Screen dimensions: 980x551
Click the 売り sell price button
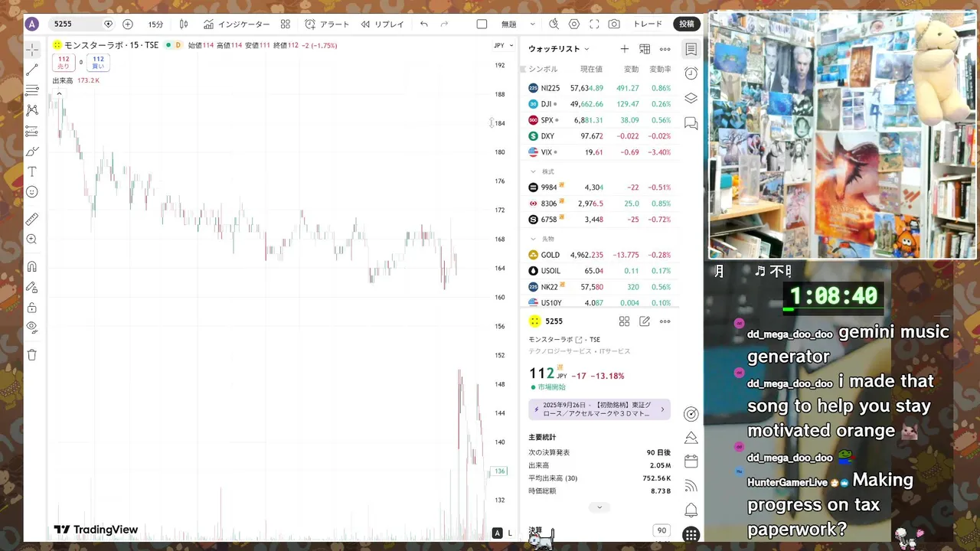tap(64, 63)
